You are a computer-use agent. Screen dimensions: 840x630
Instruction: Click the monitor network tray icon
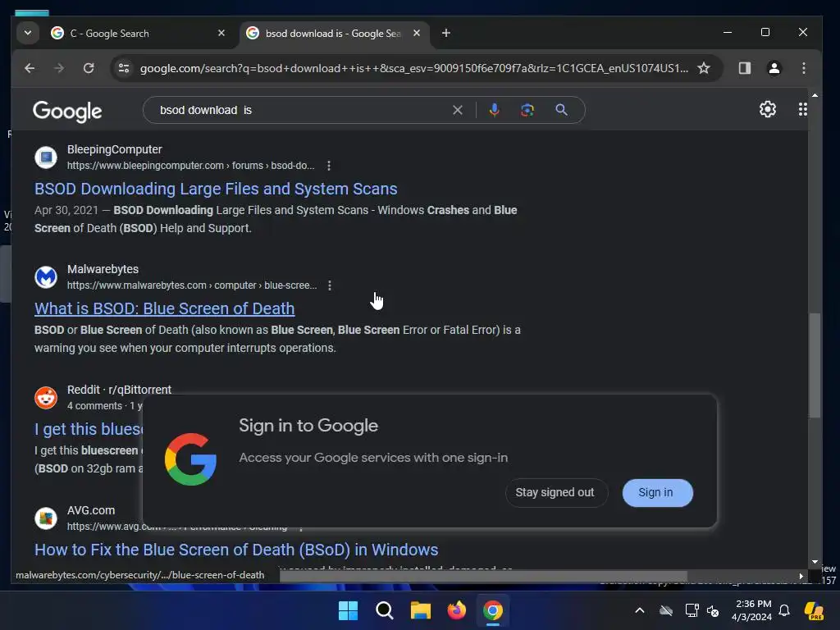pyautogui.click(x=692, y=610)
